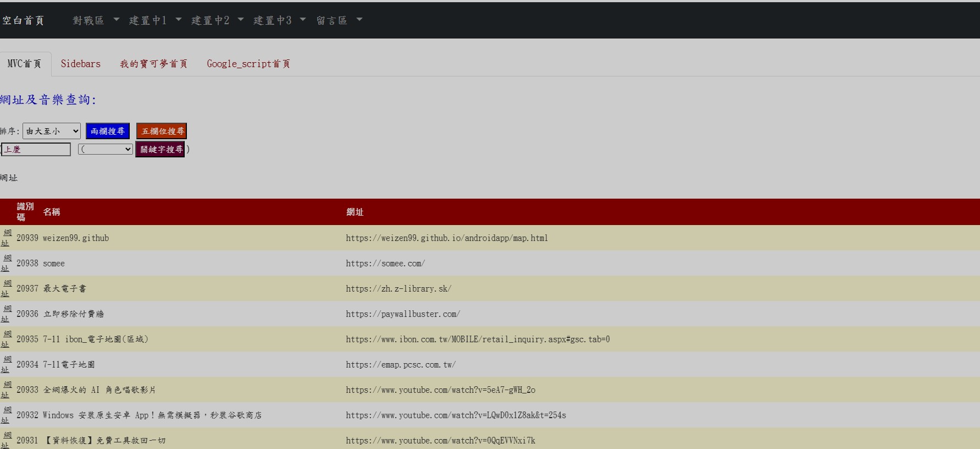Switch to the Sidebars tab
Screen dimensions: 980x449
click(80, 64)
